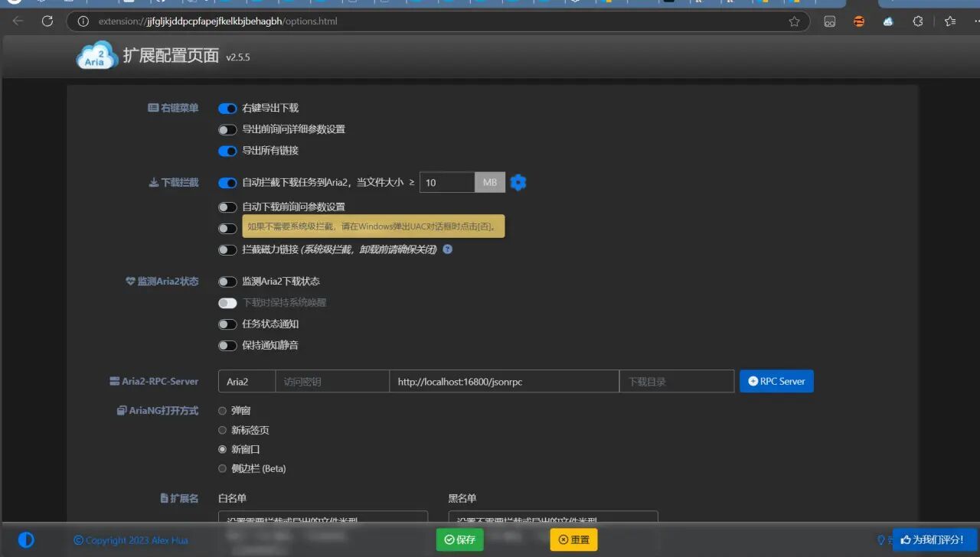The width and height of the screenshot is (980, 557).
Task: Click 为我们评分 rate us button
Action: (935, 539)
